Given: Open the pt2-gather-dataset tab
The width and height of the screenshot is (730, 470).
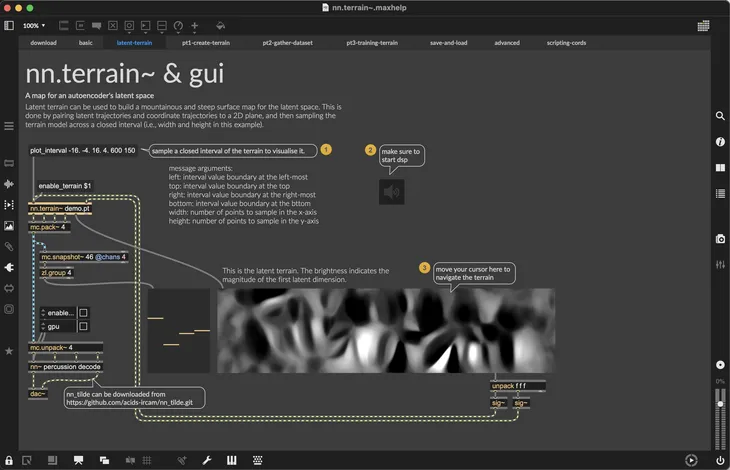Looking at the screenshot, I should tap(287, 43).
